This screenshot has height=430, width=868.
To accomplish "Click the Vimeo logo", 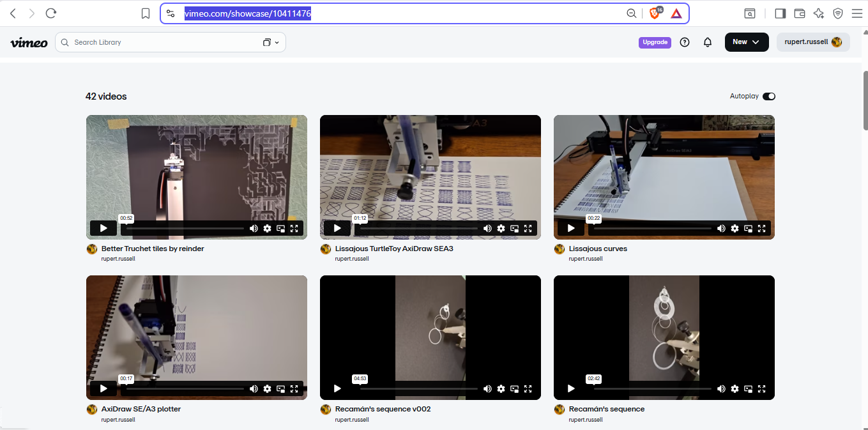I will tap(29, 43).
